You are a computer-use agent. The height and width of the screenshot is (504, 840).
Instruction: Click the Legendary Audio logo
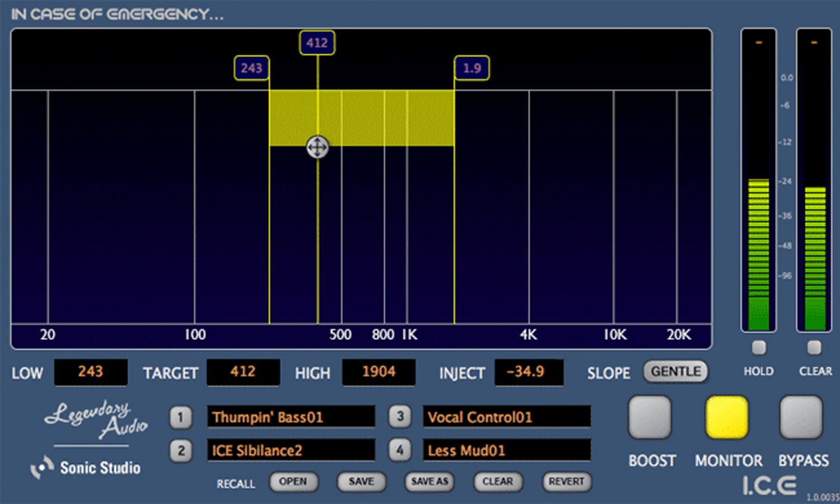(x=96, y=420)
